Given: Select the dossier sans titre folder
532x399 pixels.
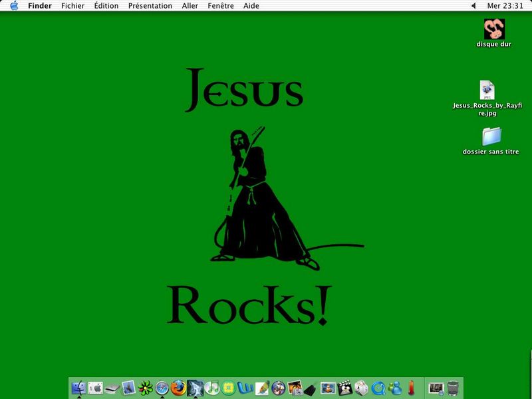Looking at the screenshot, I should click(x=491, y=136).
